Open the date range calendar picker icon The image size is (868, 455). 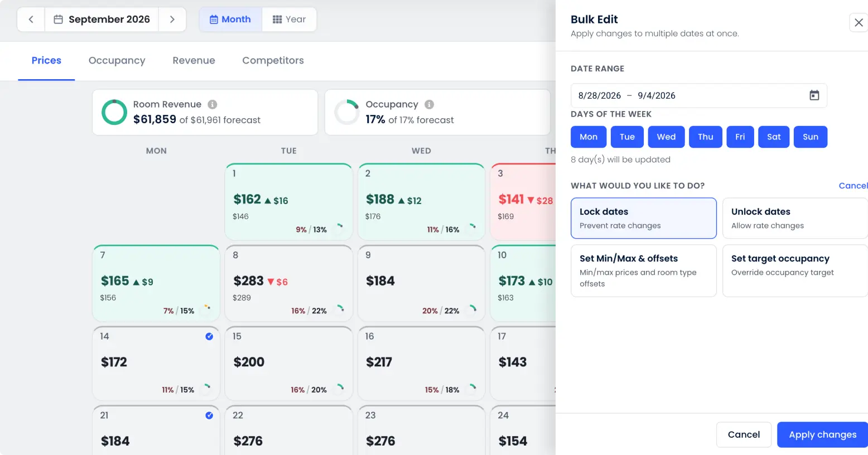click(814, 95)
